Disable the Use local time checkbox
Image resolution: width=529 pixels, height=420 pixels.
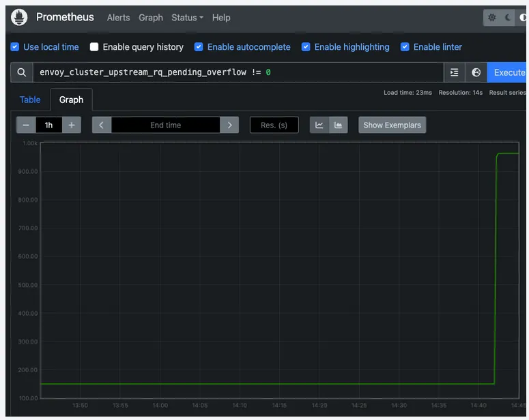click(15, 47)
